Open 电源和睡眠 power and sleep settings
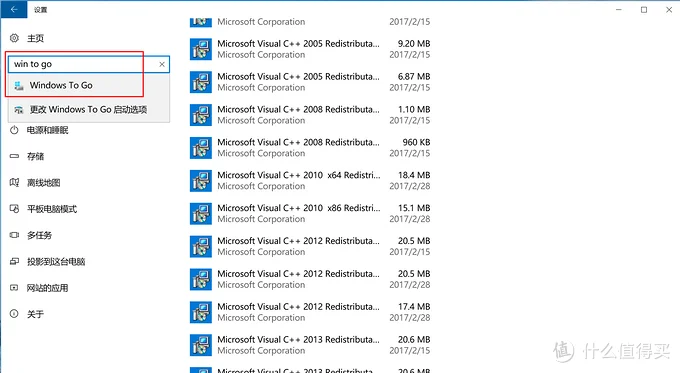Viewport: 680px width, 373px height. pos(48,130)
